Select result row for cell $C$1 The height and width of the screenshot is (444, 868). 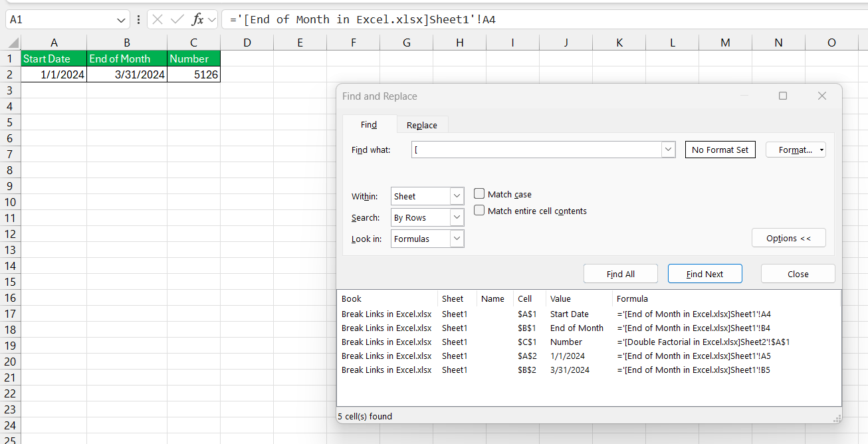[x=589, y=342]
